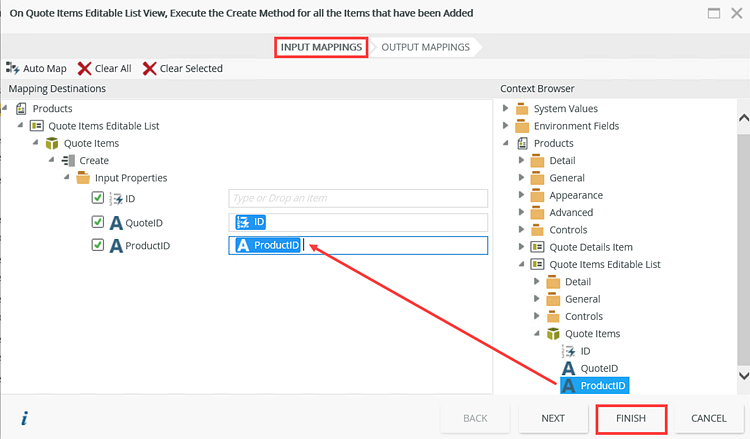Uncheck the ID input property checkbox

[98, 198]
